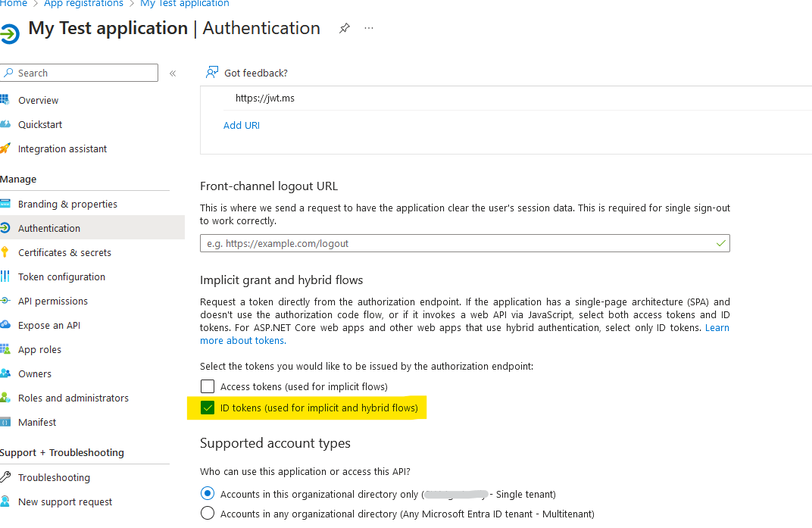Open Token configuration page
Image resolution: width=812 pixels, height=528 pixels.
click(x=61, y=276)
